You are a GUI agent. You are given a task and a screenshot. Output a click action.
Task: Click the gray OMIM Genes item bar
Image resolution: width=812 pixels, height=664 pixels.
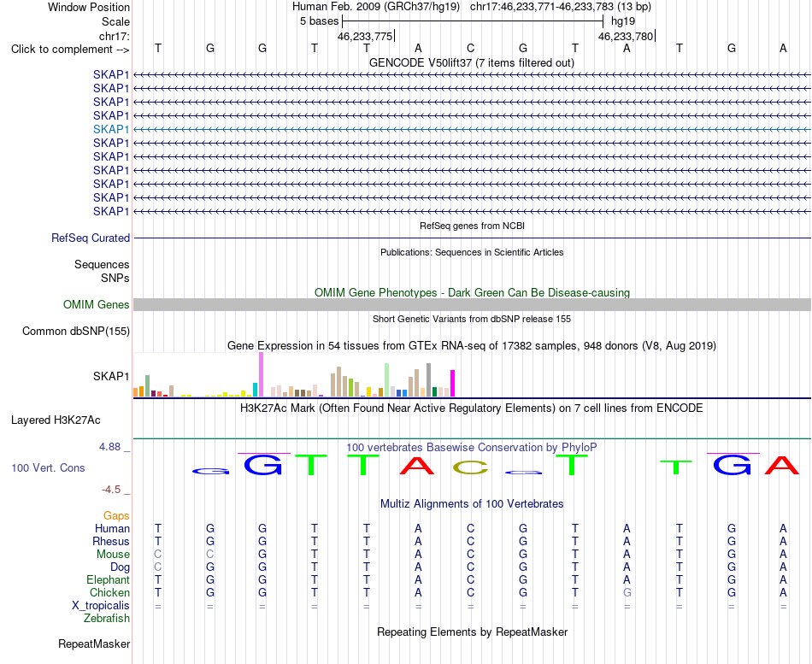472,304
